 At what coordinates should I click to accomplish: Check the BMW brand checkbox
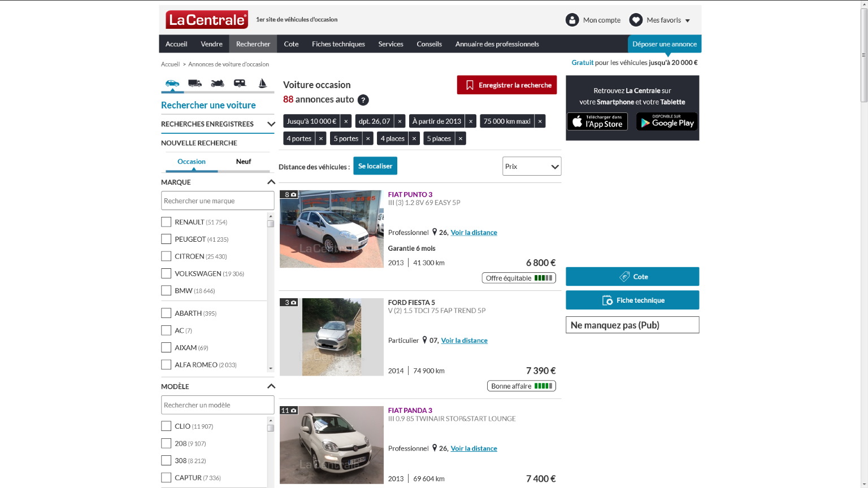click(x=166, y=290)
